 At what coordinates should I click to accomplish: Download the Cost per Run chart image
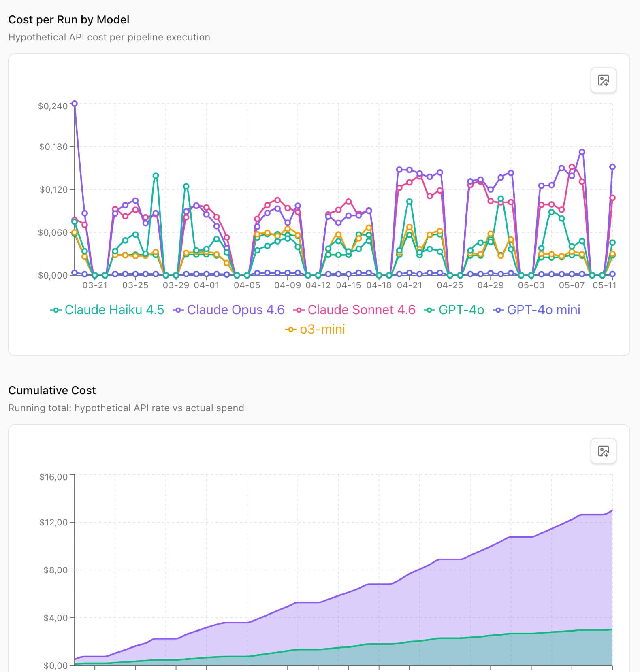point(603,80)
